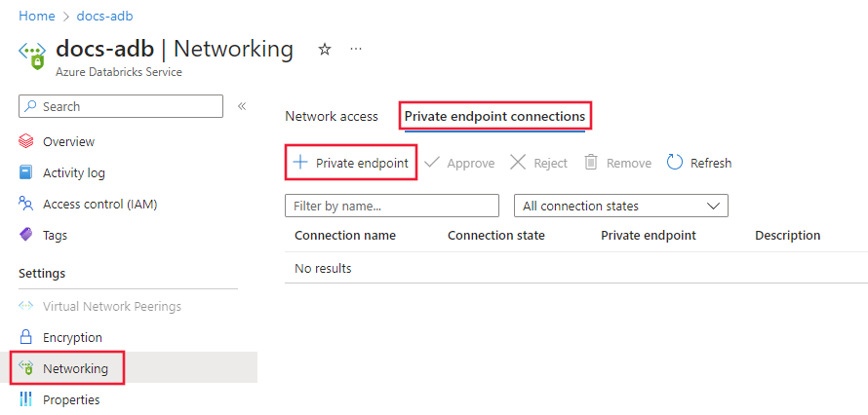The image size is (868, 415).
Task: Open the Activity log icon
Action: pyautogui.click(x=26, y=173)
